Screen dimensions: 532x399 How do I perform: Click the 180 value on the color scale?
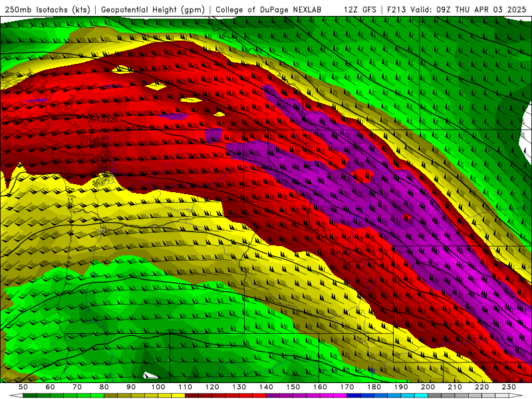tap(374, 387)
